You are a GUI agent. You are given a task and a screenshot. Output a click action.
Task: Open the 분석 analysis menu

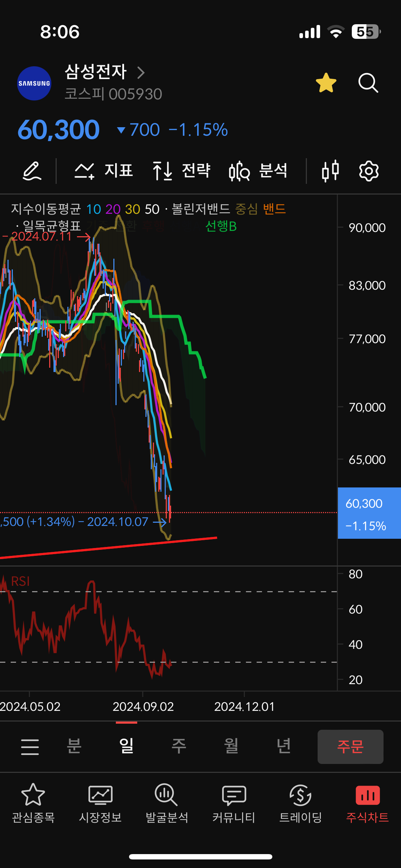258,171
